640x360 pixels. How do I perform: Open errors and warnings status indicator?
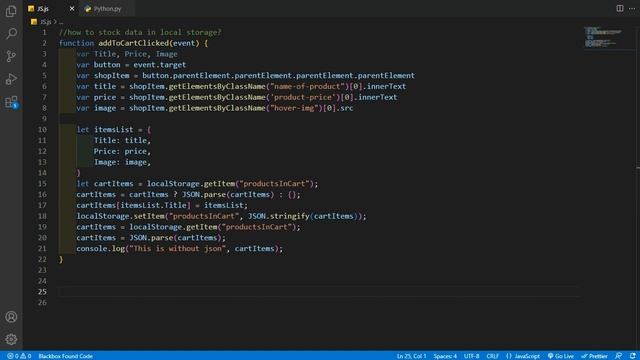point(19,356)
